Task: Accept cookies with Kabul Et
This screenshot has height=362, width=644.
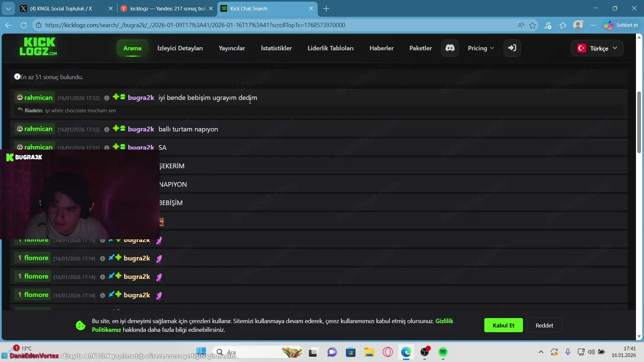Action: (504, 325)
